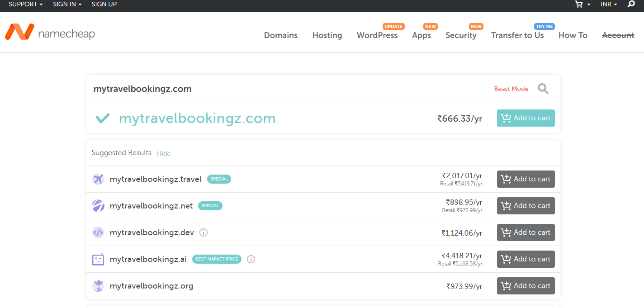The width and height of the screenshot is (644, 308).
Task: Click the mytravelbookingz.ai domain name
Action: pos(148,259)
